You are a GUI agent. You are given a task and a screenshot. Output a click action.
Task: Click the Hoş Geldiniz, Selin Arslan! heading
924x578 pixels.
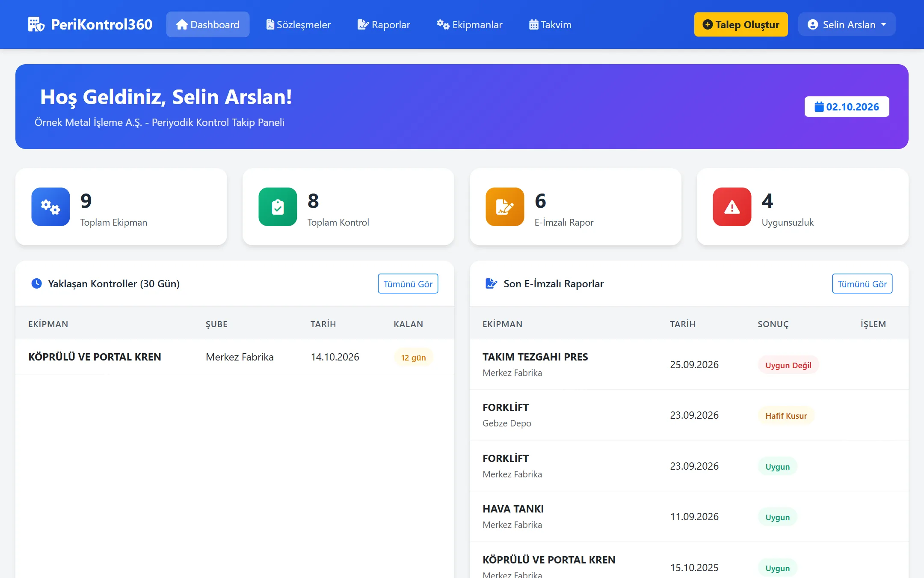pos(166,97)
